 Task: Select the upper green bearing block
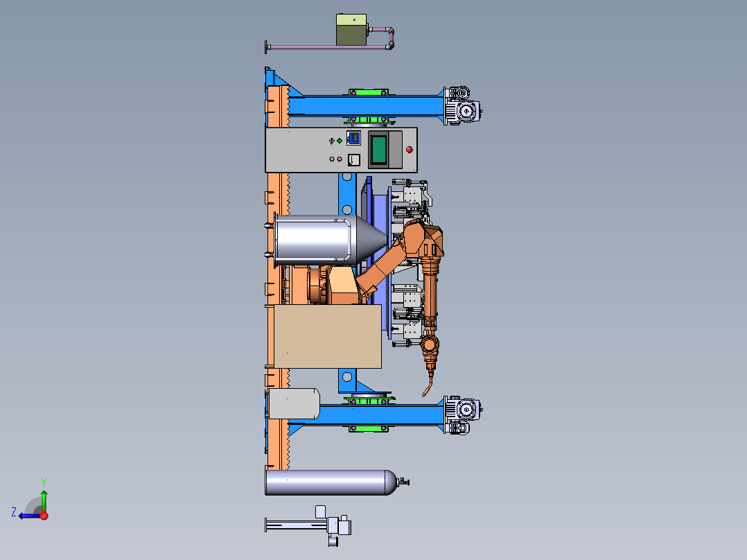pos(368,92)
